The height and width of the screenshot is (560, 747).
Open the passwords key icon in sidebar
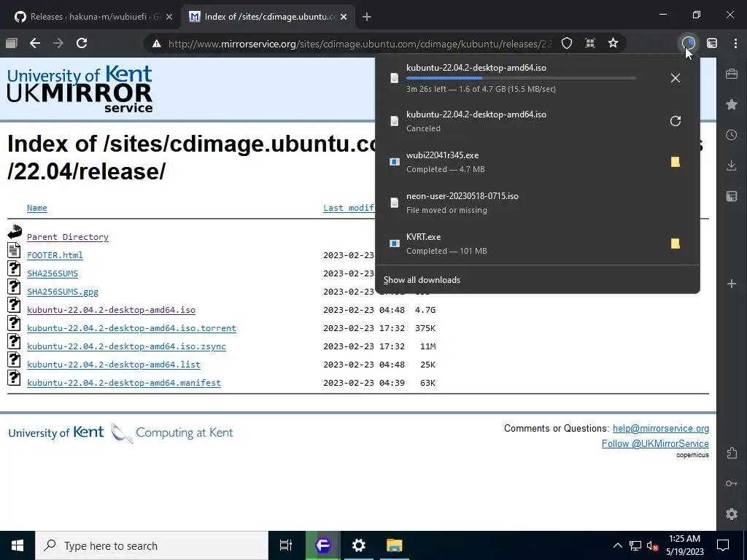pos(732,483)
